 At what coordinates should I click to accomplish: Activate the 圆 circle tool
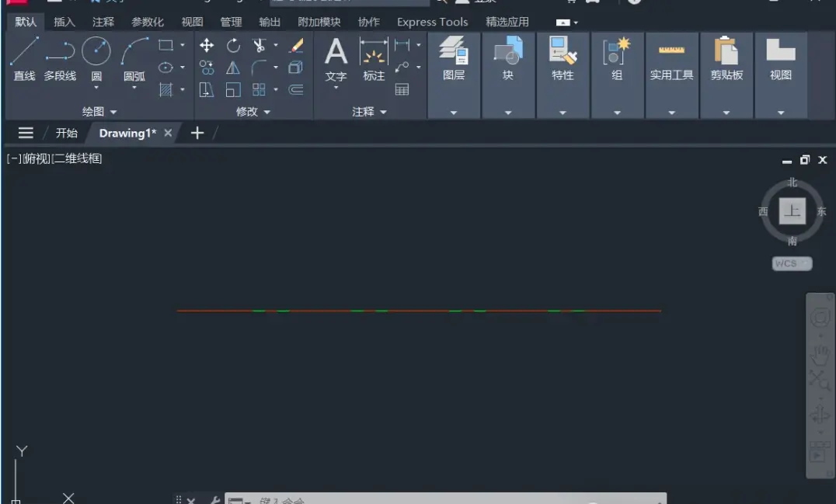[96, 58]
